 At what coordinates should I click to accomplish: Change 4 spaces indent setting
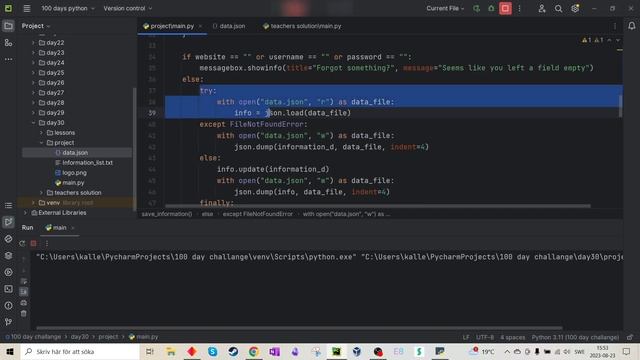[513, 337]
